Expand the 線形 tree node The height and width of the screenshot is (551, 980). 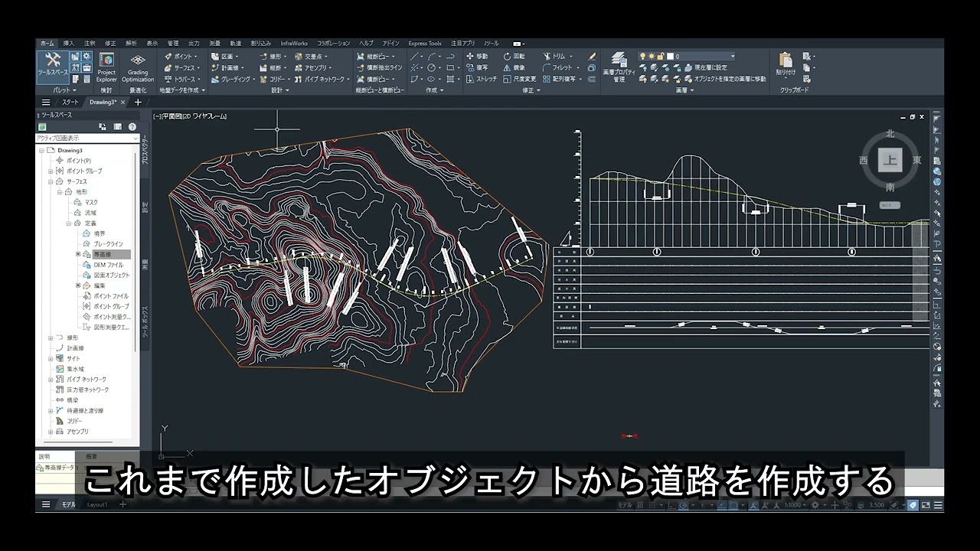point(51,337)
